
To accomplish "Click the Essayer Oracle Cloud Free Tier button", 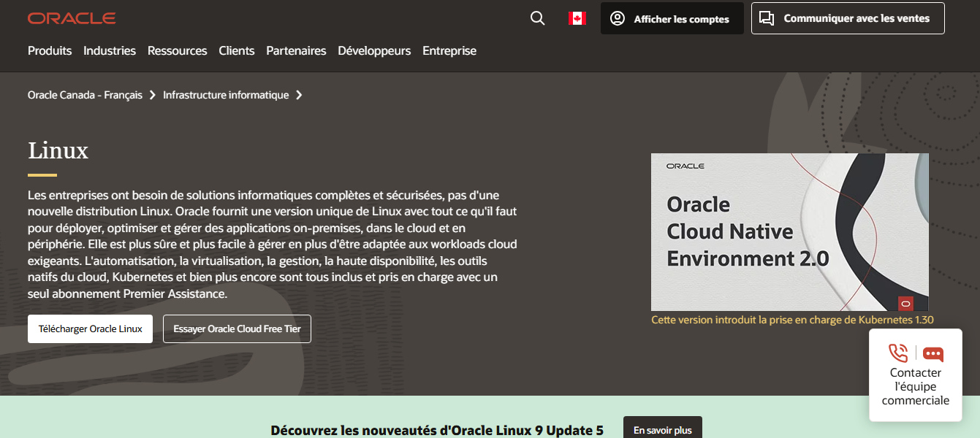I will click(x=237, y=328).
